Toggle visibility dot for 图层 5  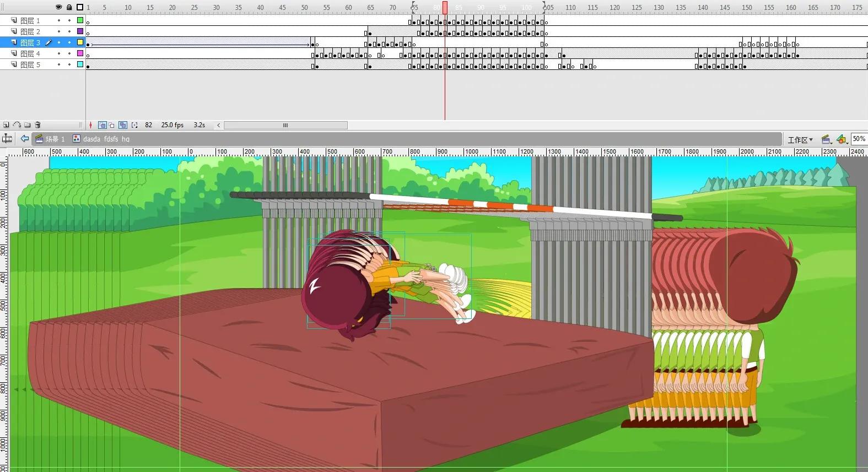coord(59,64)
